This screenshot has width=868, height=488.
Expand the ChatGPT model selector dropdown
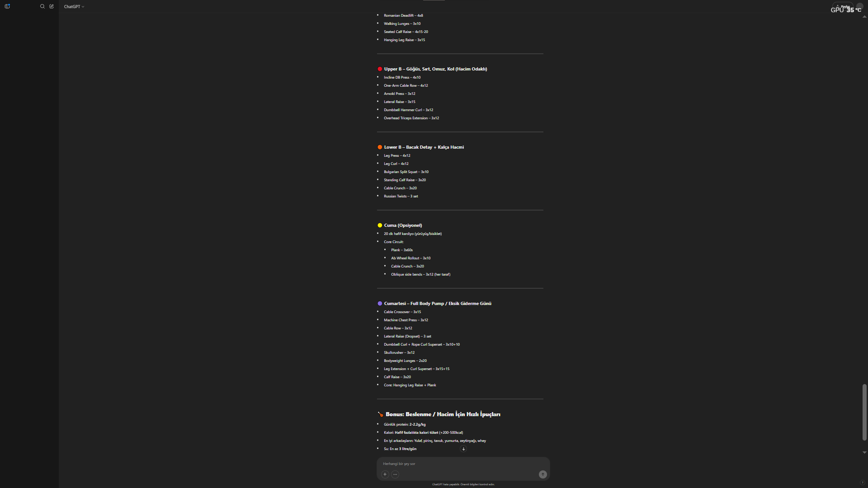coord(74,7)
